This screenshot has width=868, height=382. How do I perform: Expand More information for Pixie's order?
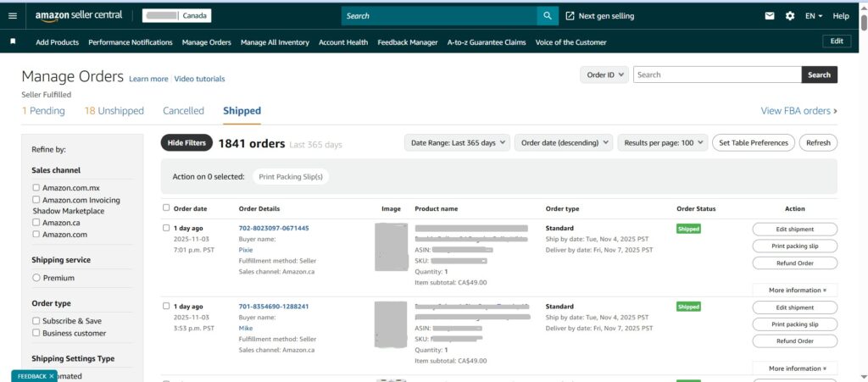797,291
